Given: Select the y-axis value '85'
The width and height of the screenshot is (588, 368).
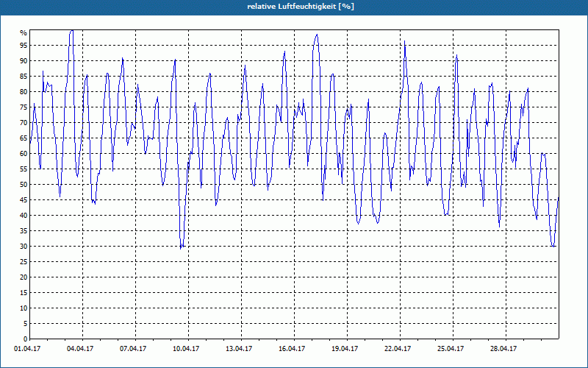Looking at the screenshot, I should pos(24,77).
